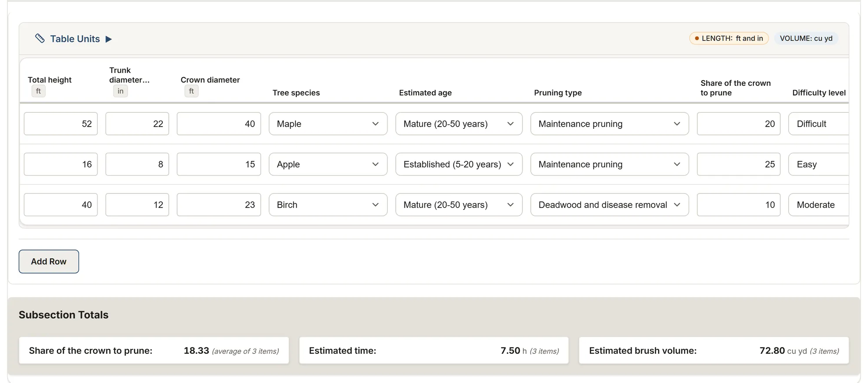Click total height field in Birch row

pos(61,205)
